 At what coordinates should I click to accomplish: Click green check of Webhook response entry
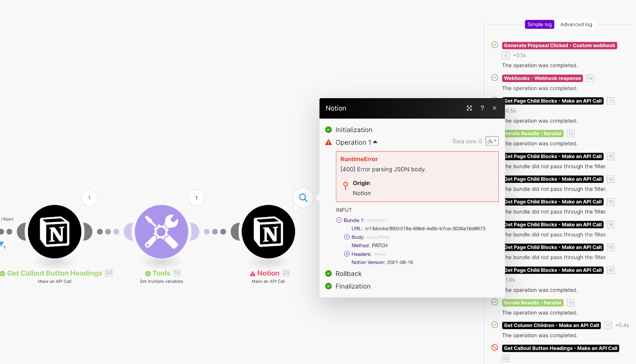point(494,77)
